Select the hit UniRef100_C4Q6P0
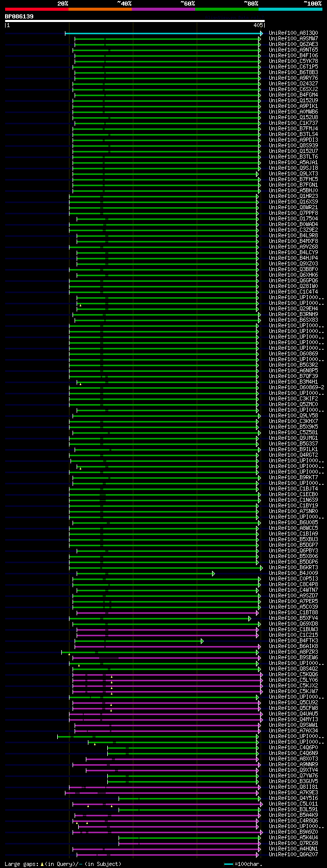The width and height of the screenshot is (327, 868). coord(293,748)
